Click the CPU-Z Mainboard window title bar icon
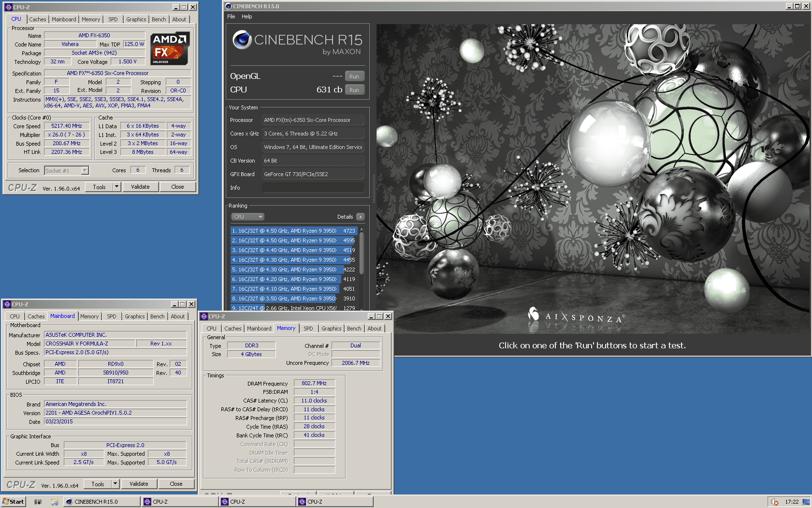 pos(7,304)
